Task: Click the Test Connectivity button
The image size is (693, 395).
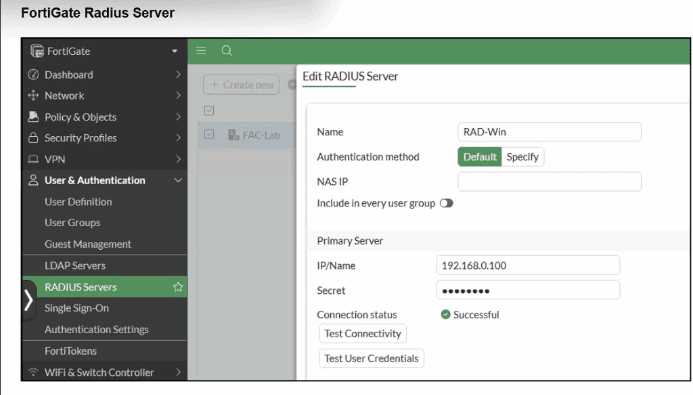Action: 363,334
